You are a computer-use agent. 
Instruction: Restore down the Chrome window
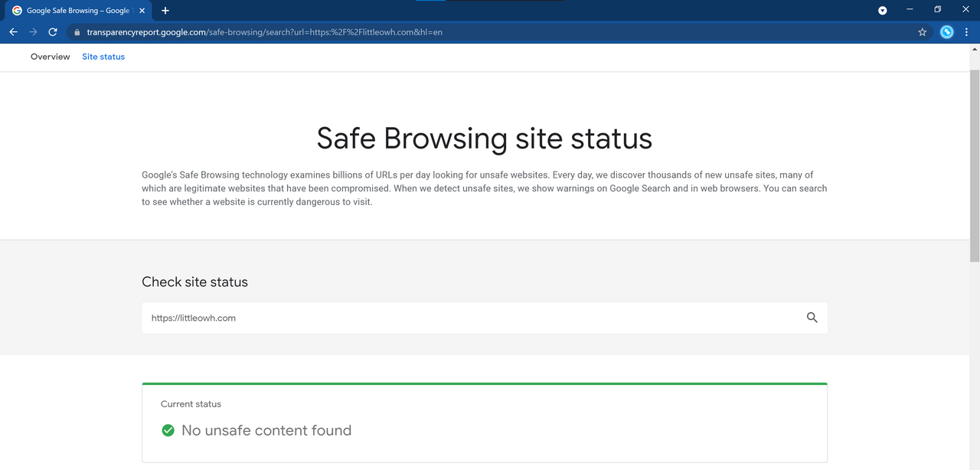coord(937,10)
